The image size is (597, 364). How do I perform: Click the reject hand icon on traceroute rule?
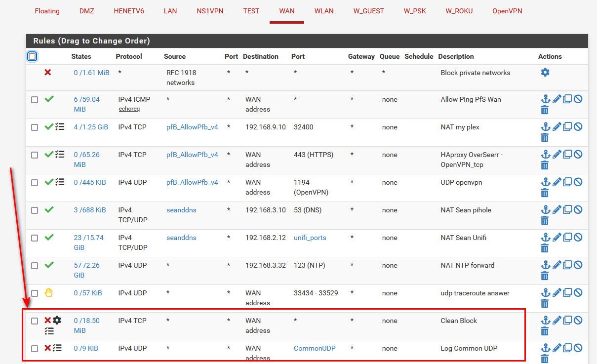coord(48,292)
